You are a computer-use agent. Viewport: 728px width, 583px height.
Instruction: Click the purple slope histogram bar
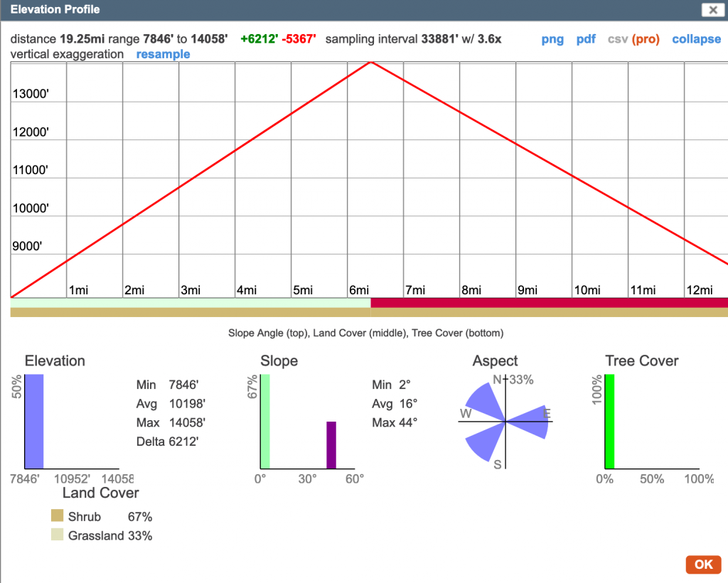click(331, 445)
